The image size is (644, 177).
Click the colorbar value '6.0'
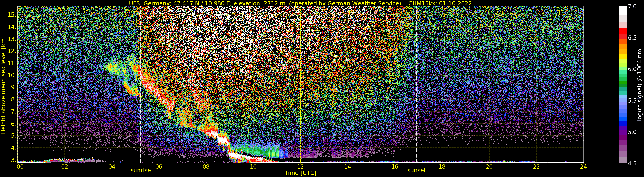632,69
